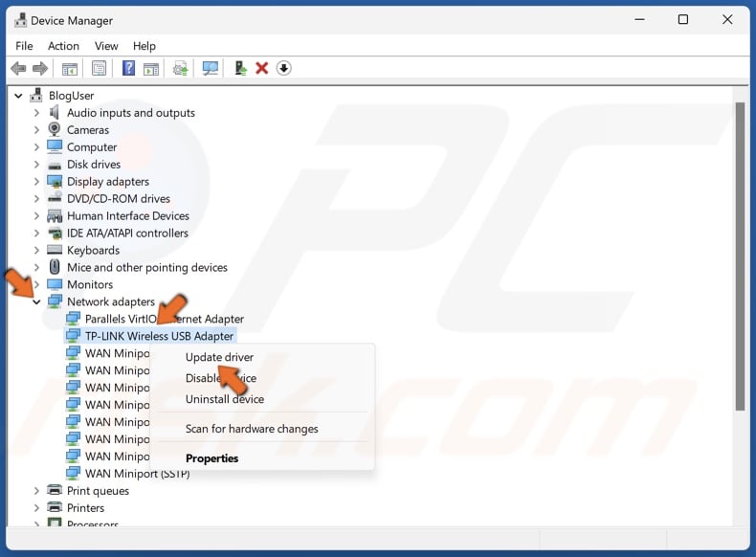This screenshot has height=557, width=756.
Task: Open the File menu
Action: 24,46
